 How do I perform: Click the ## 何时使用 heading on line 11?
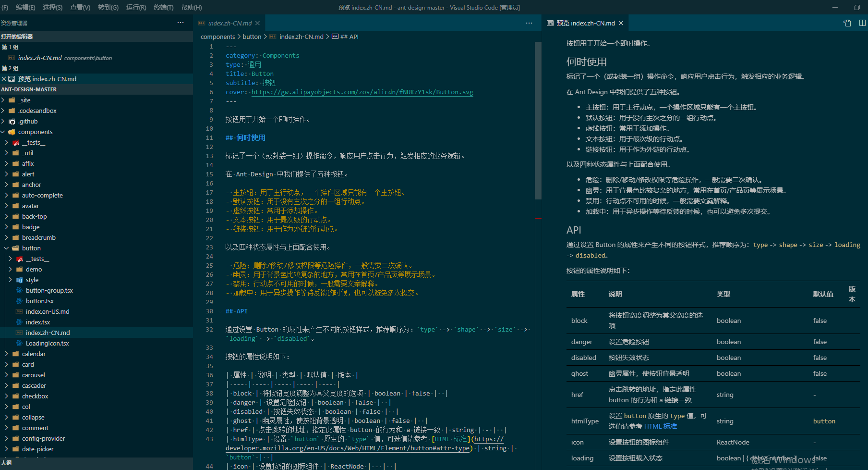point(245,138)
